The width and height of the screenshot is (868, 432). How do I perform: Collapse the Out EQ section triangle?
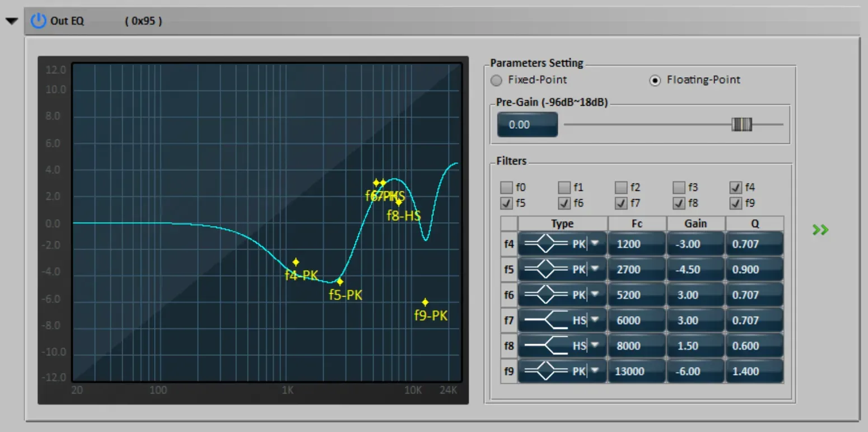click(12, 22)
